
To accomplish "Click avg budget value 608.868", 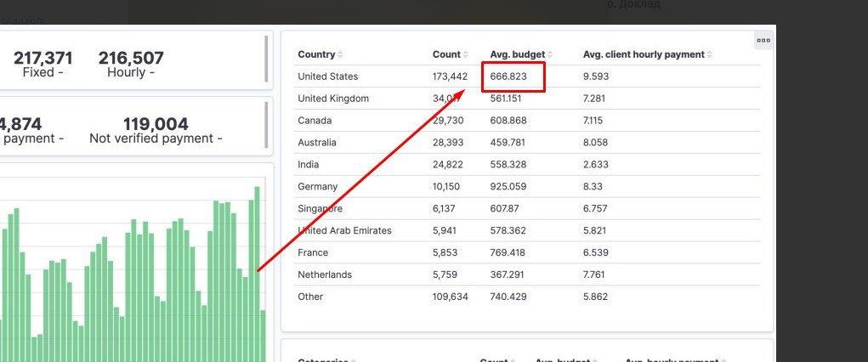I will [508, 121].
